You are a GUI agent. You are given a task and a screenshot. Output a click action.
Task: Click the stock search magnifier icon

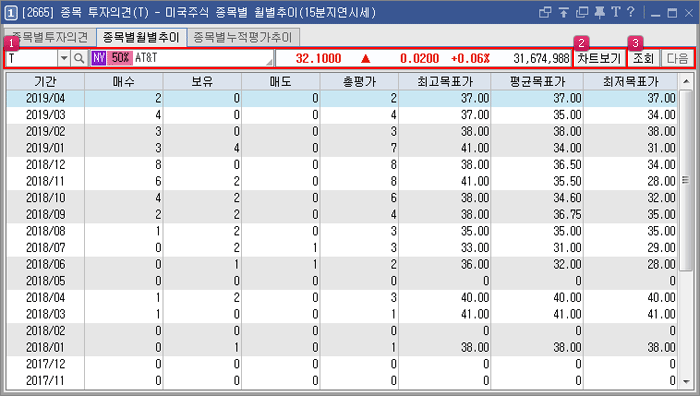(79, 58)
